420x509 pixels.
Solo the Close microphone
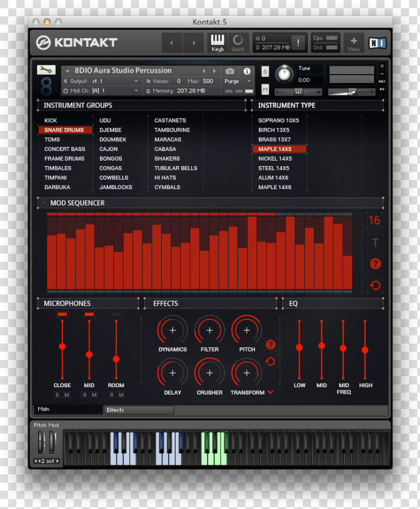(x=58, y=394)
